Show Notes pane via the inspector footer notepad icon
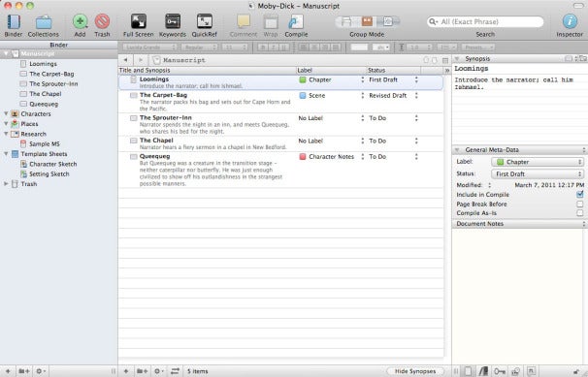 (x=468, y=371)
